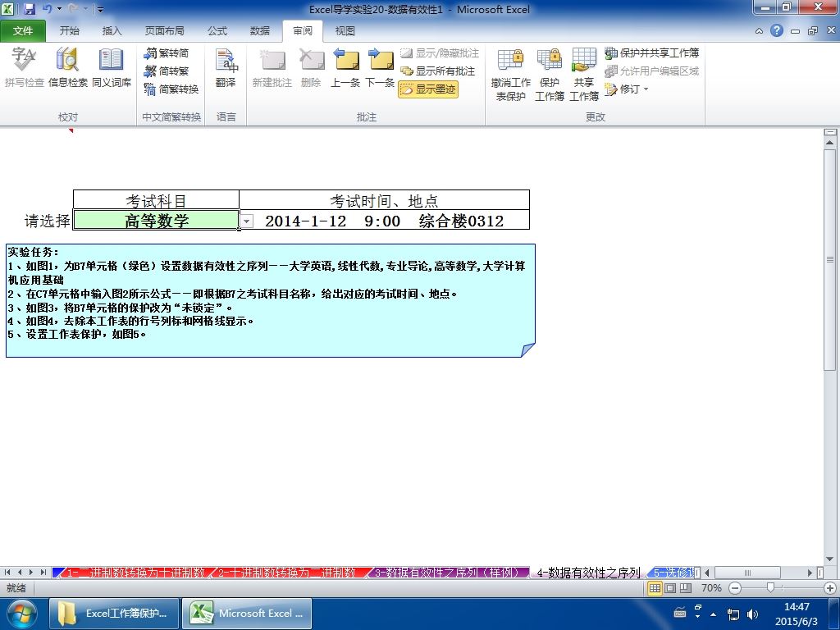Go to the Previous comment (上一条)

click(x=345, y=67)
